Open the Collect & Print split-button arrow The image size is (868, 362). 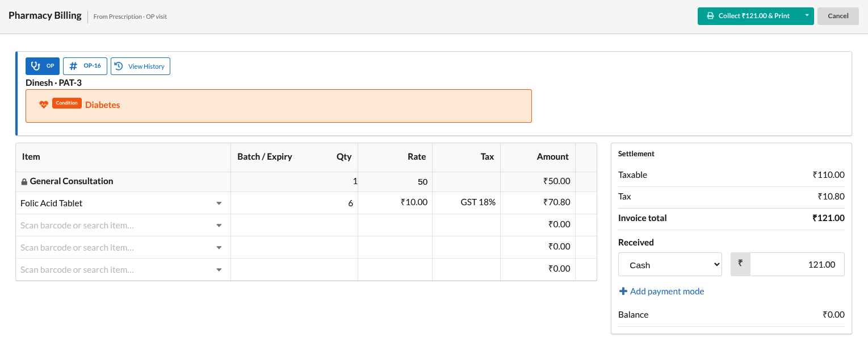[x=807, y=16]
